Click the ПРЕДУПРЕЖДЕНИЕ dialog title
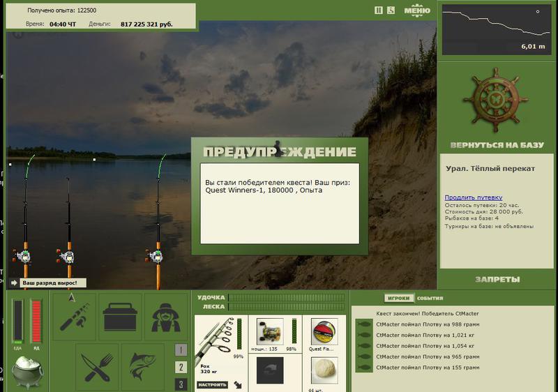Screen dimensions: 558x392 coord(280,152)
